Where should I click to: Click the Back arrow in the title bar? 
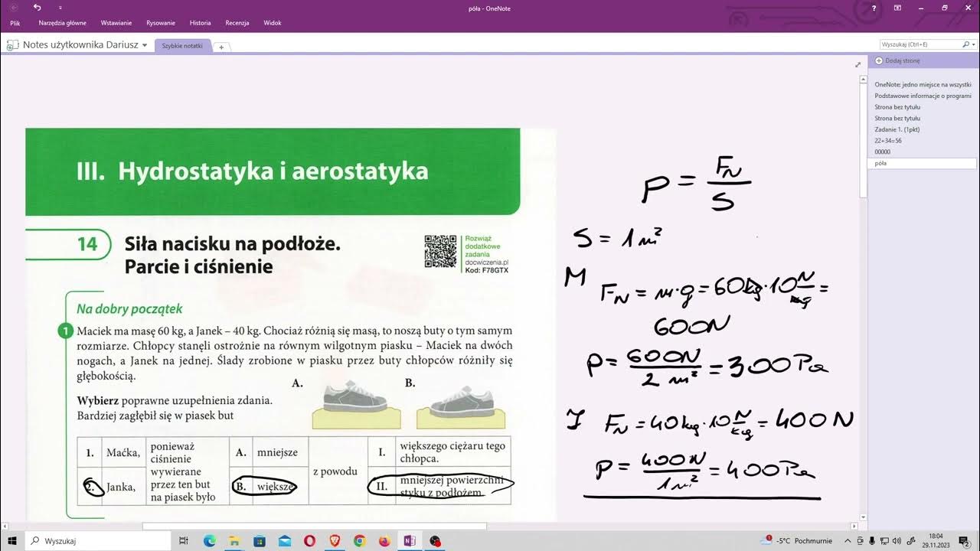coord(15,8)
